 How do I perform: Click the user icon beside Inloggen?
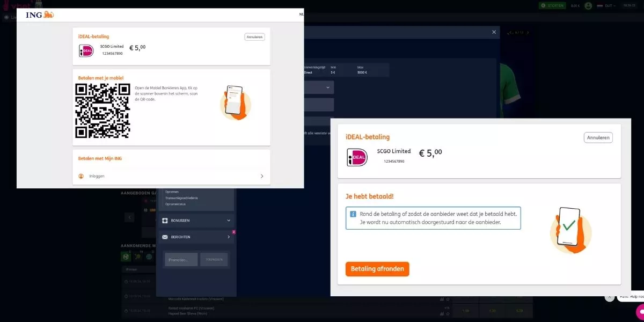point(81,176)
